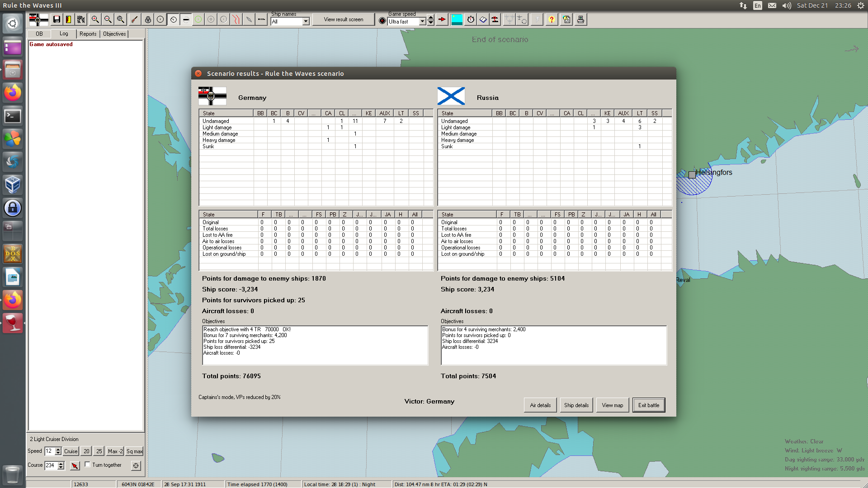The width and height of the screenshot is (868, 488).
Task: Click the Helsingfors port marker on map
Action: [x=692, y=175]
